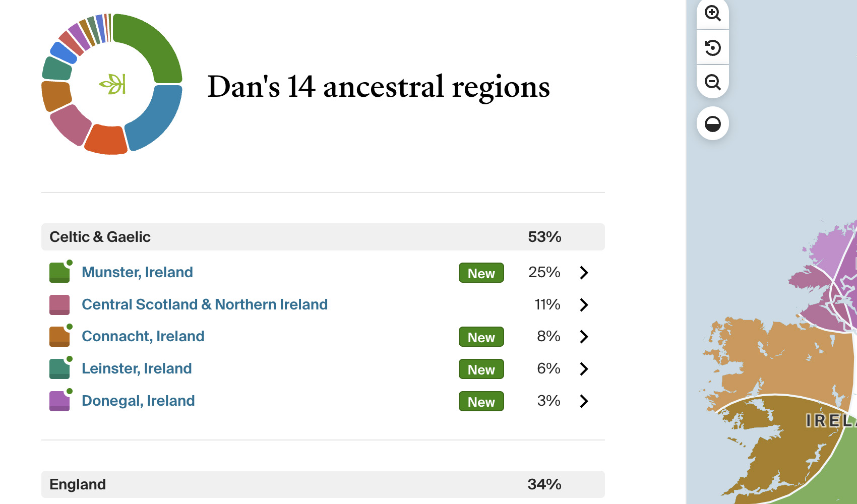The image size is (857, 504).
Task: Click the green Munster color swatch
Action: point(59,273)
